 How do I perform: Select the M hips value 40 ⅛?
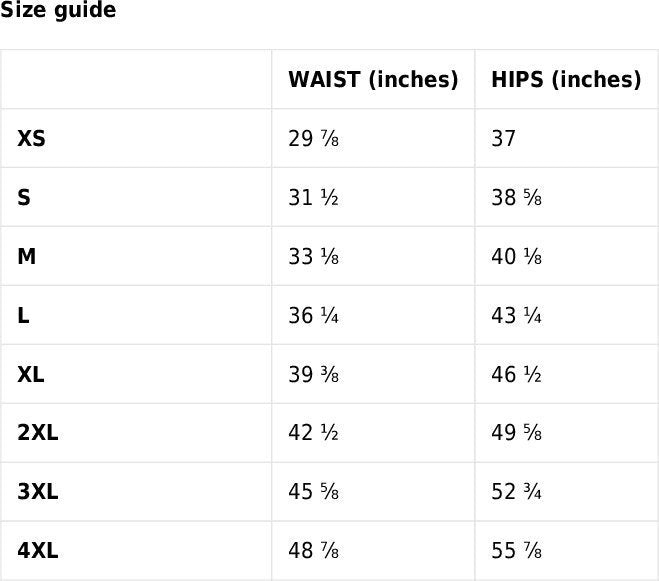click(x=517, y=256)
